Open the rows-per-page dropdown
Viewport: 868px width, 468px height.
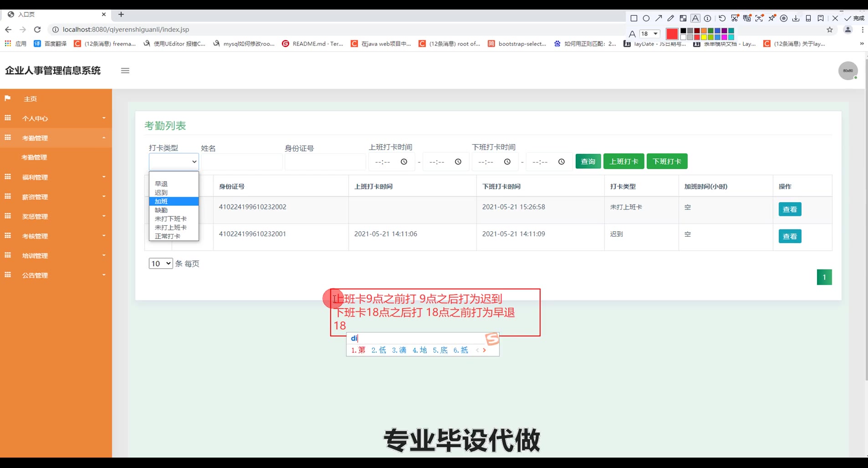pos(160,264)
